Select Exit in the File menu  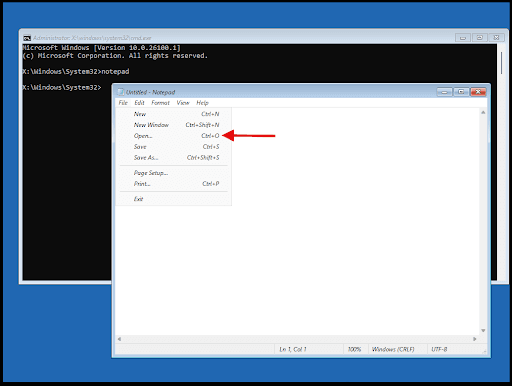173,199
